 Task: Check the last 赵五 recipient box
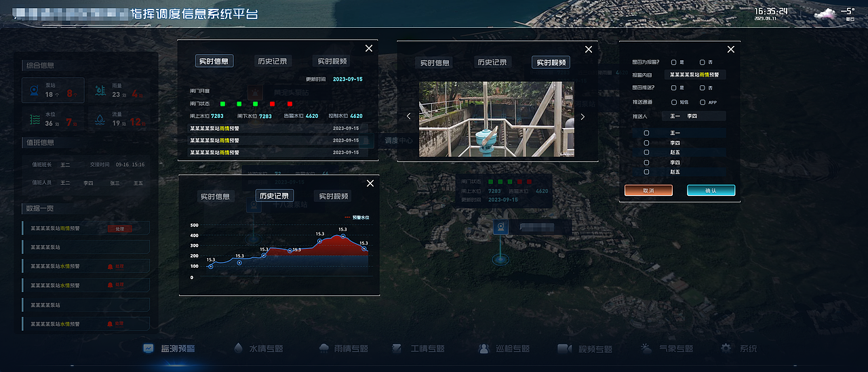pos(646,172)
